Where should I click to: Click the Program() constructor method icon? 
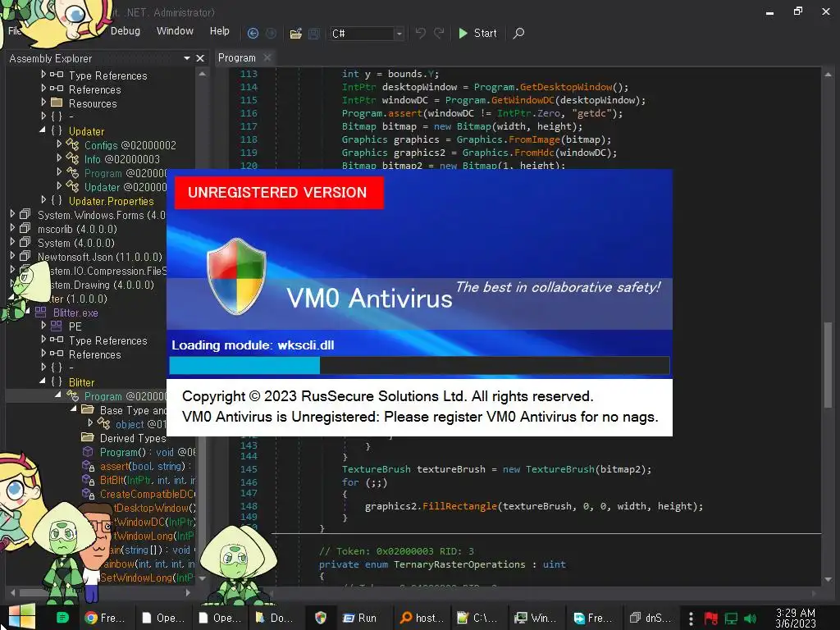click(88, 452)
